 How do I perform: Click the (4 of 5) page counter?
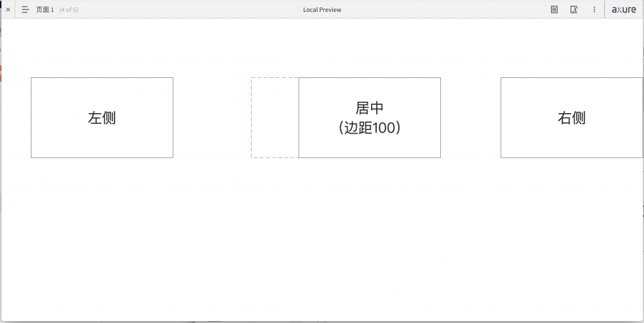pyautogui.click(x=69, y=9)
